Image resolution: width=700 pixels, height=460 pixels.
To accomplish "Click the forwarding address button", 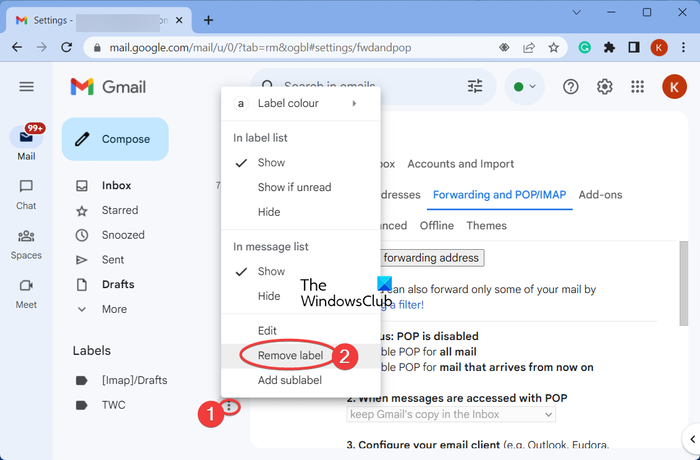I will pyautogui.click(x=432, y=258).
